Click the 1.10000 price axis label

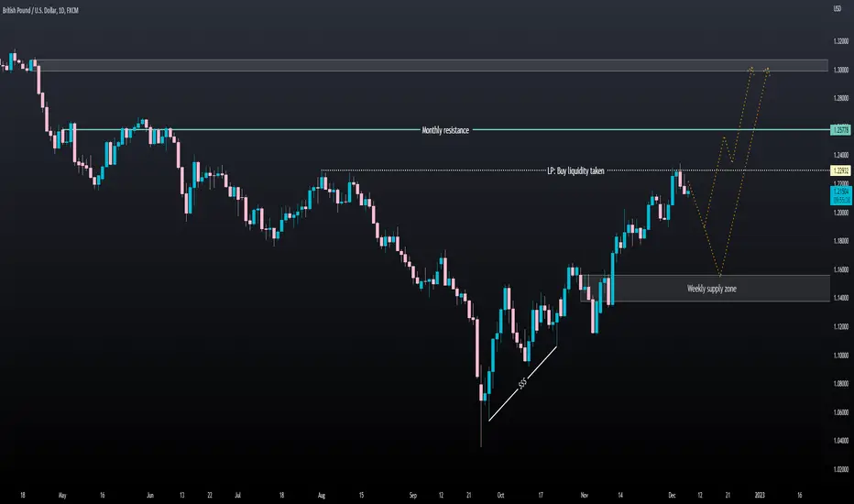pos(840,356)
